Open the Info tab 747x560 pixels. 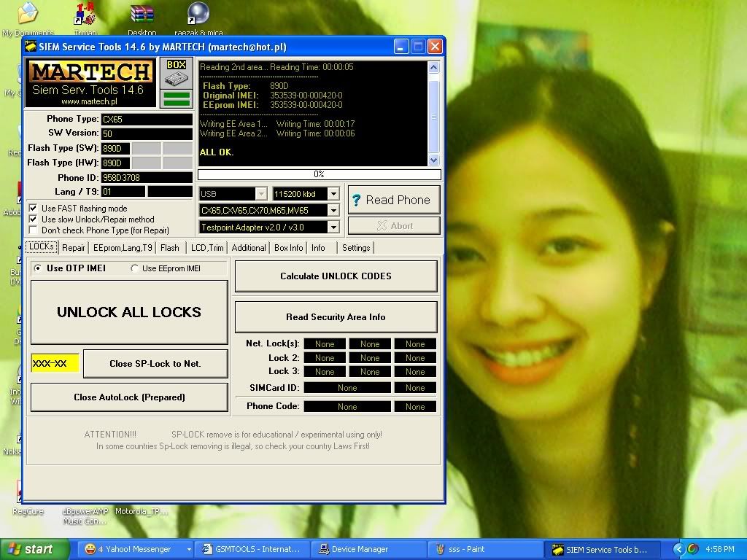pos(318,248)
